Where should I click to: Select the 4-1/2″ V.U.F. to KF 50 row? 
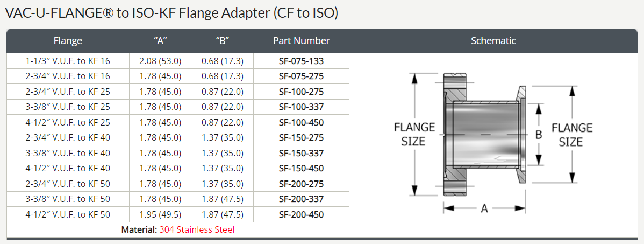pos(178,214)
